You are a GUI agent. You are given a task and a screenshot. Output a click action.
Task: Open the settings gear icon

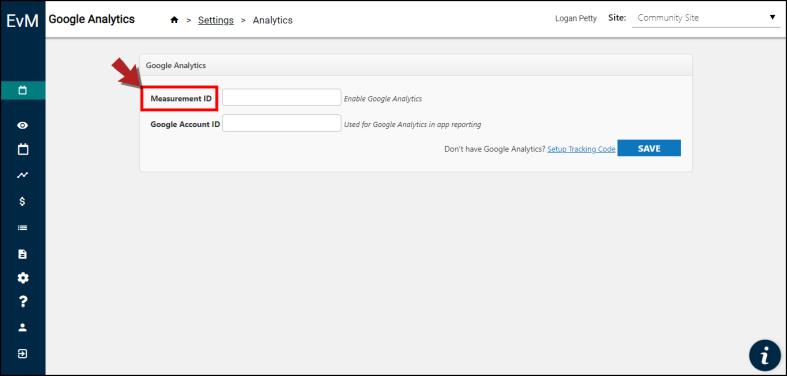pyautogui.click(x=23, y=278)
